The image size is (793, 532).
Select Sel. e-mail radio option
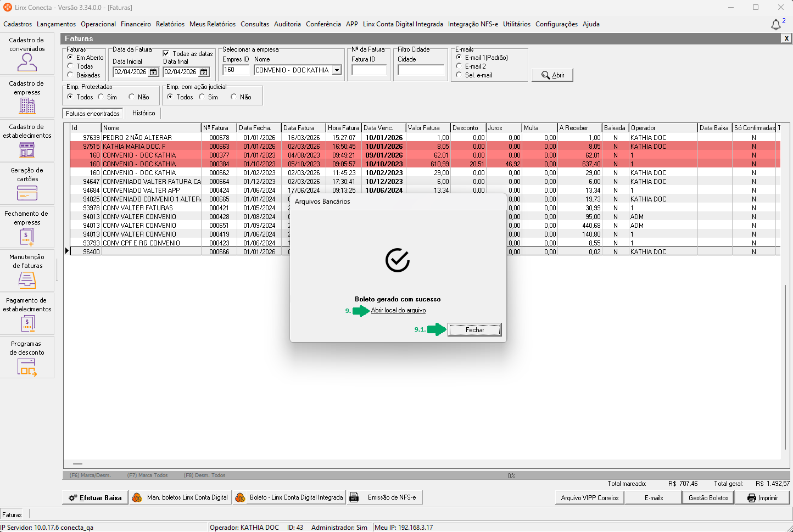[459, 75]
